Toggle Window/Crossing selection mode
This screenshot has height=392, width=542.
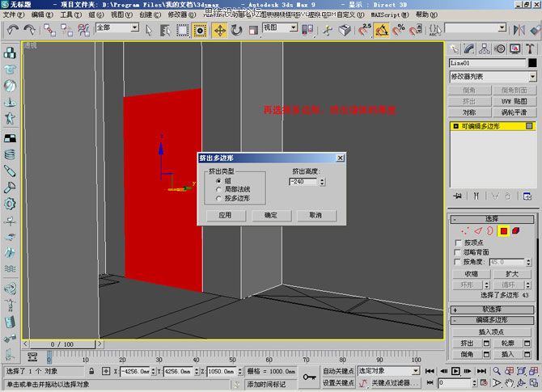200,31
